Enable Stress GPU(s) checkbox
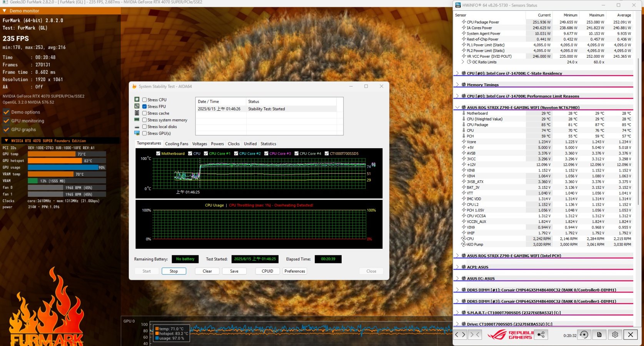 (145, 133)
